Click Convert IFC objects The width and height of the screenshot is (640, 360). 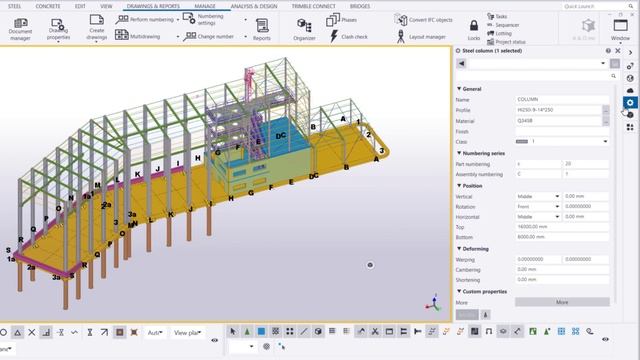424,19
